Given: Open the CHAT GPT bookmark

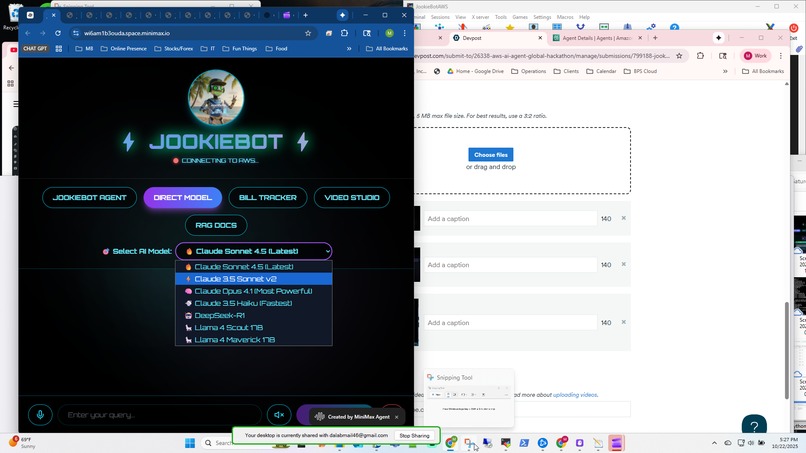Looking at the screenshot, I should tap(35, 49).
